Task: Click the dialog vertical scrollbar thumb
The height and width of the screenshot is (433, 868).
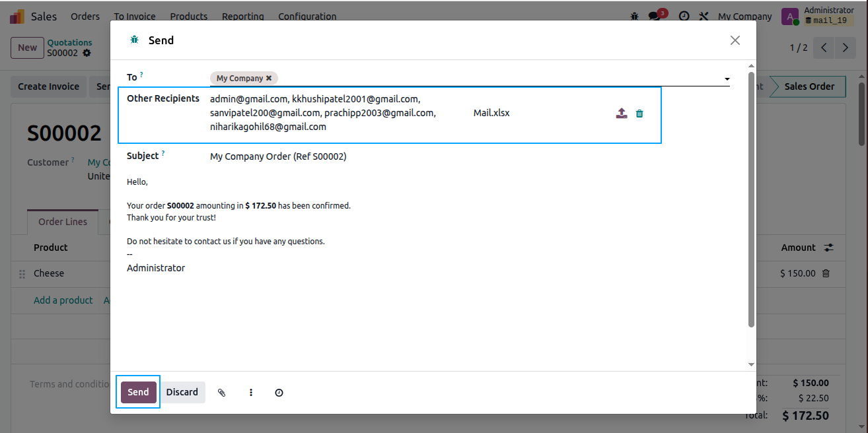Action: pyautogui.click(x=751, y=199)
